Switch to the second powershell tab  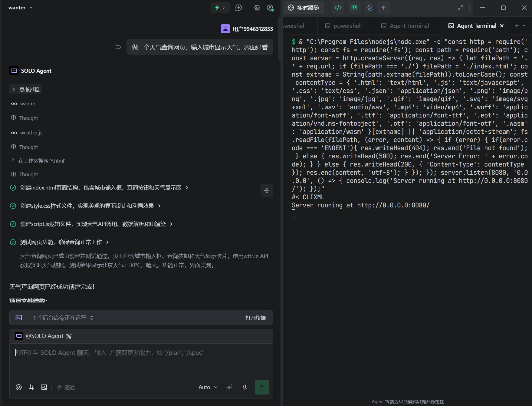(x=343, y=26)
